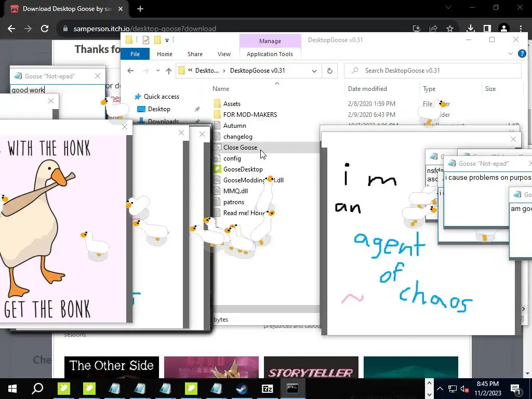Sort files by Type column
Viewport: 532px width, 399px height.
tap(429, 88)
